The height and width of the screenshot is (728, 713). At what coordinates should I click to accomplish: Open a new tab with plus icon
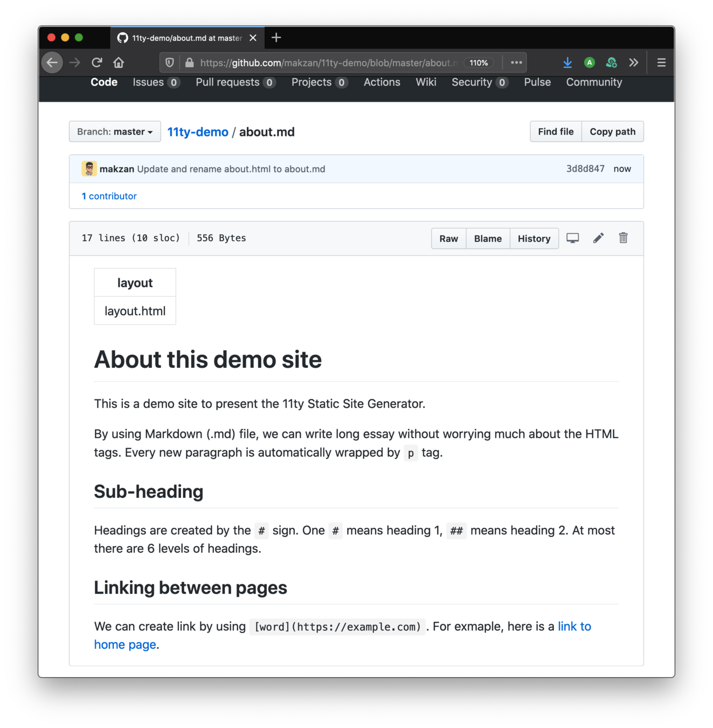click(x=276, y=37)
